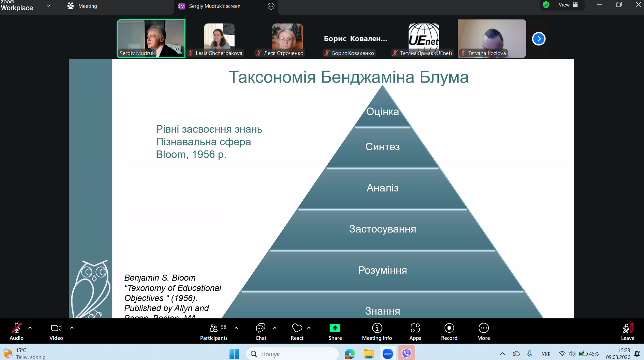This screenshot has height=360, width=644.
Task: Start recording with Record
Action: [449, 332]
